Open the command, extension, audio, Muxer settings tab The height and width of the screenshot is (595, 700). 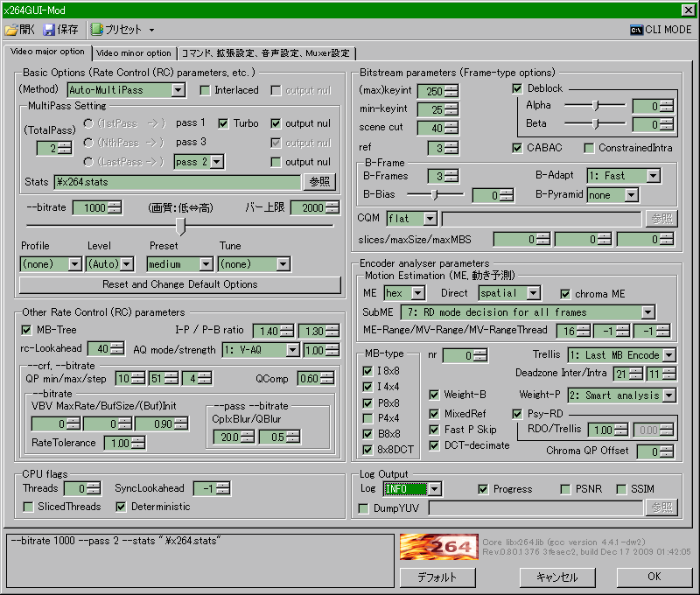click(266, 53)
